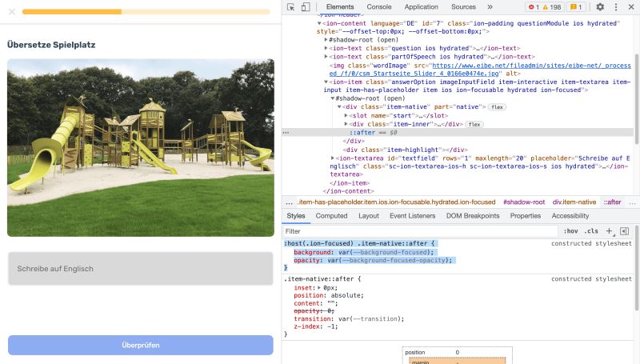Toggle the flex badge on item-inner

click(474, 125)
